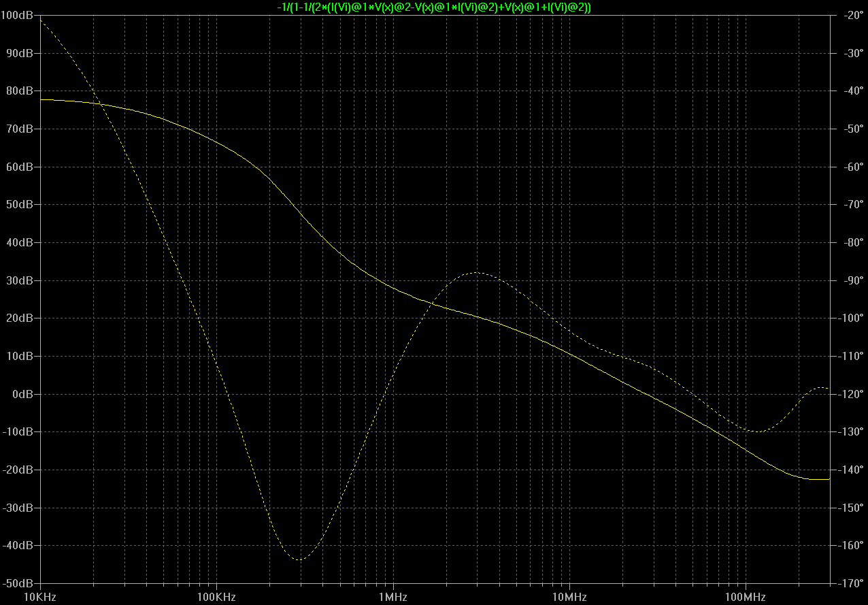Click the -160° phase axis label

tap(851, 545)
